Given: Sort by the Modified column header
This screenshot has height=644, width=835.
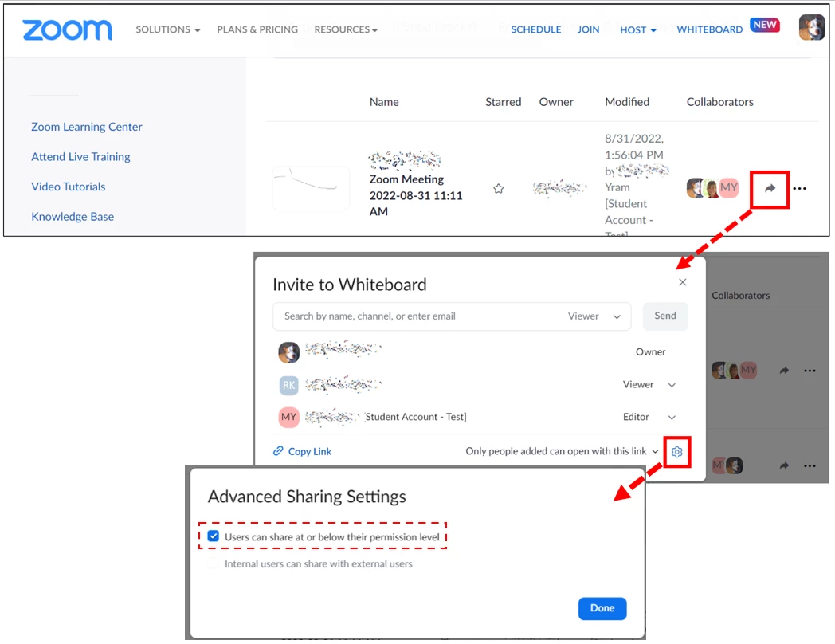Looking at the screenshot, I should tap(627, 102).
